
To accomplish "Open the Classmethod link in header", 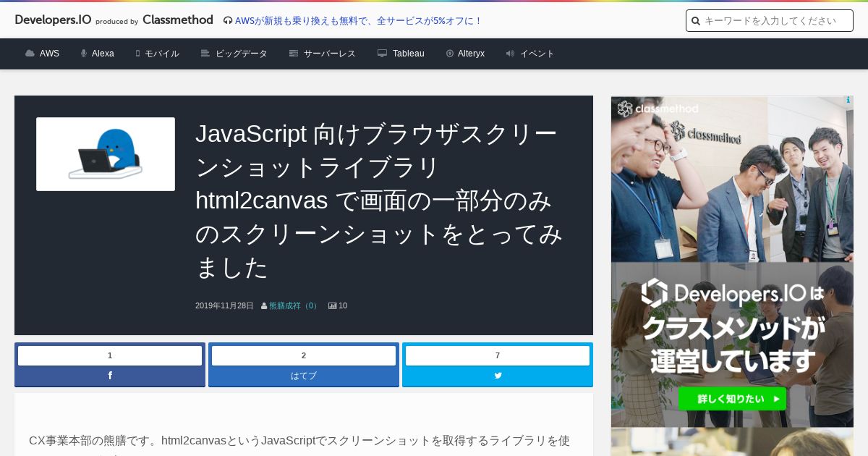I will point(178,20).
